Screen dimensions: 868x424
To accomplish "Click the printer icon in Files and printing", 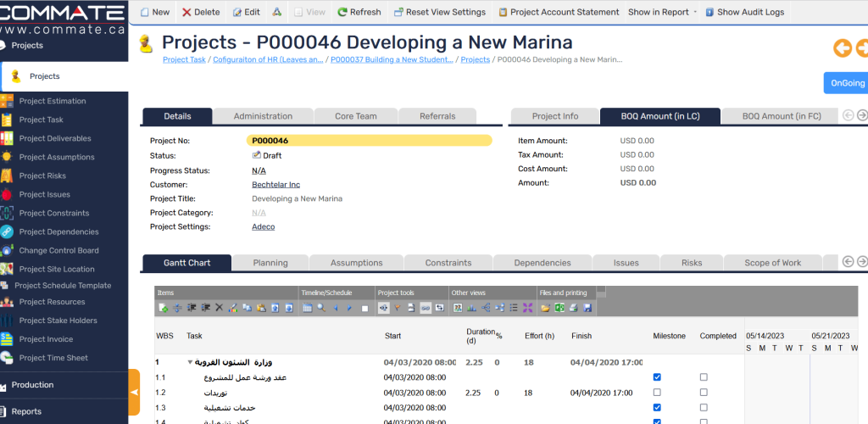I will 574,308.
